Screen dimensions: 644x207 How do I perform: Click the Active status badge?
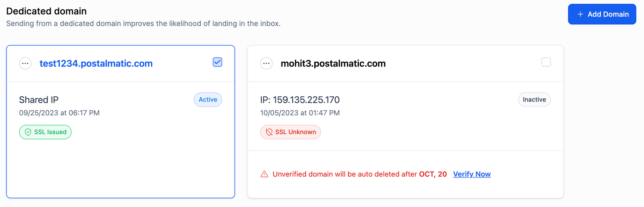(x=208, y=100)
